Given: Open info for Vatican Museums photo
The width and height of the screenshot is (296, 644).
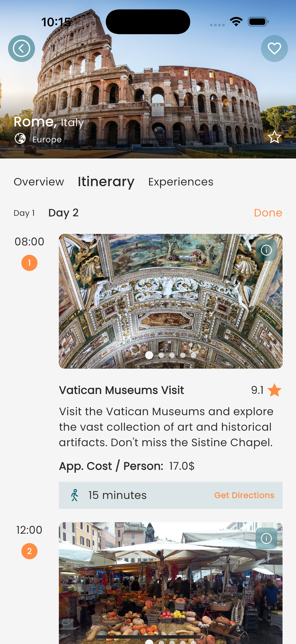Looking at the screenshot, I should click(266, 250).
